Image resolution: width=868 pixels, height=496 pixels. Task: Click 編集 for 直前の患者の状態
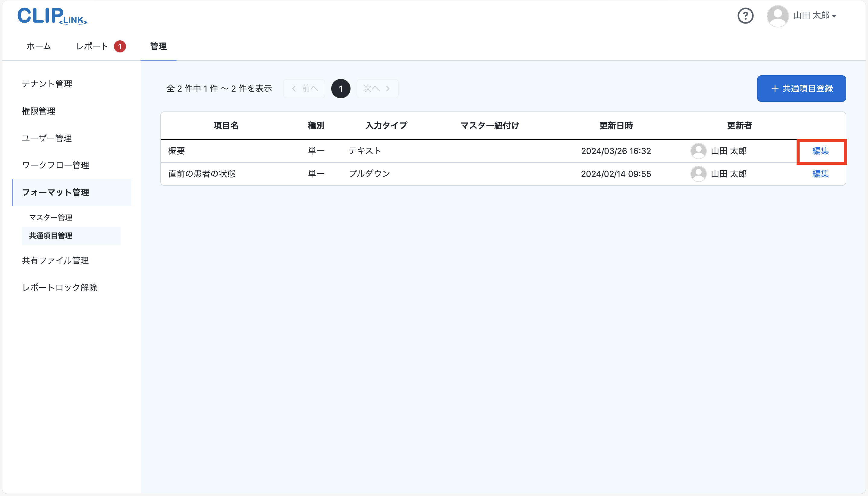tap(821, 173)
